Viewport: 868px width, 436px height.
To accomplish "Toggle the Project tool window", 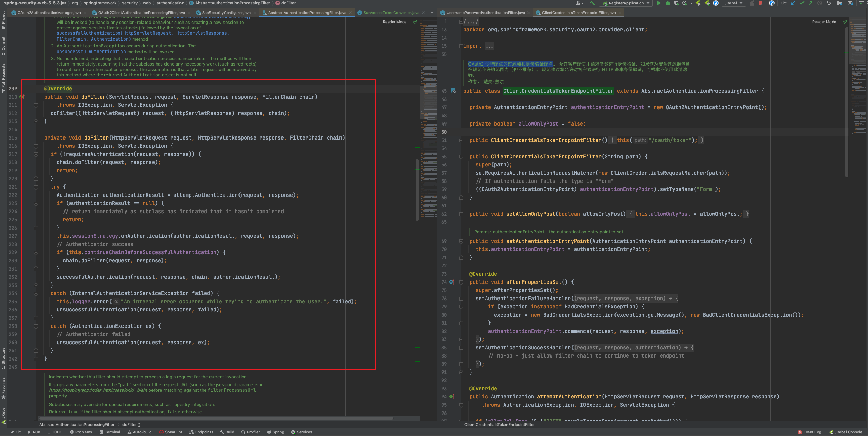I will (3, 20).
